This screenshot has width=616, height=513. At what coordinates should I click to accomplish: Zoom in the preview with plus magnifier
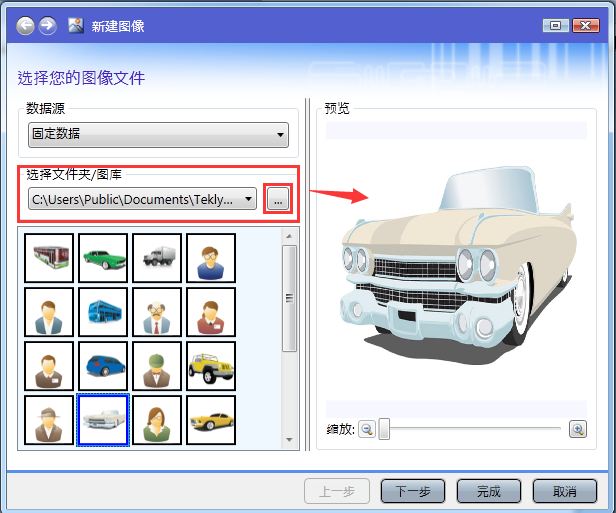click(578, 429)
